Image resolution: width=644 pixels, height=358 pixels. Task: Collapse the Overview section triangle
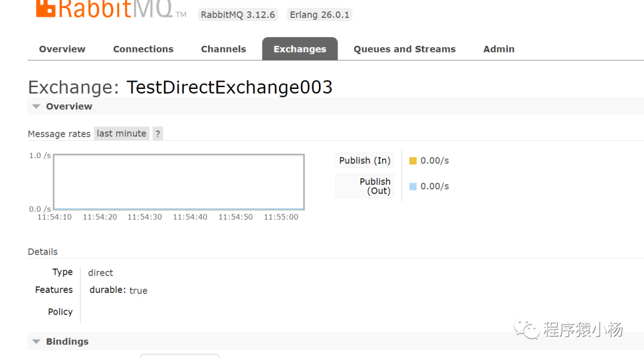tap(36, 106)
